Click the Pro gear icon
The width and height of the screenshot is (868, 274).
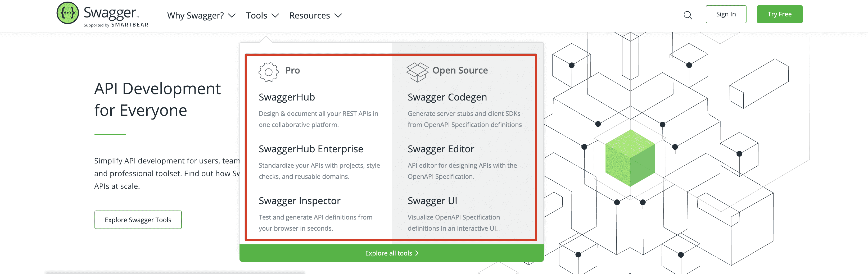(268, 72)
